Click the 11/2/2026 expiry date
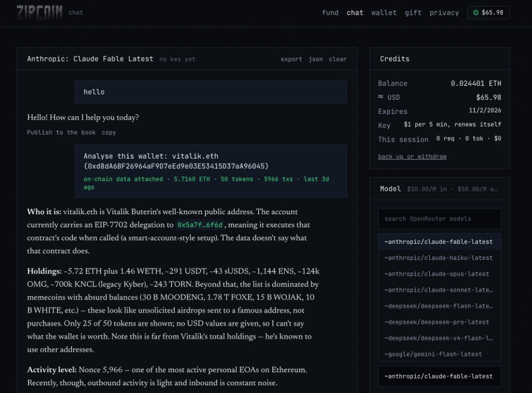532x393 pixels. [485, 110]
